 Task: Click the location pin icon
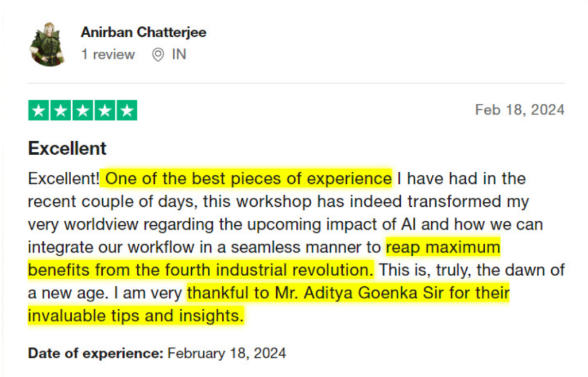[x=158, y=55]
